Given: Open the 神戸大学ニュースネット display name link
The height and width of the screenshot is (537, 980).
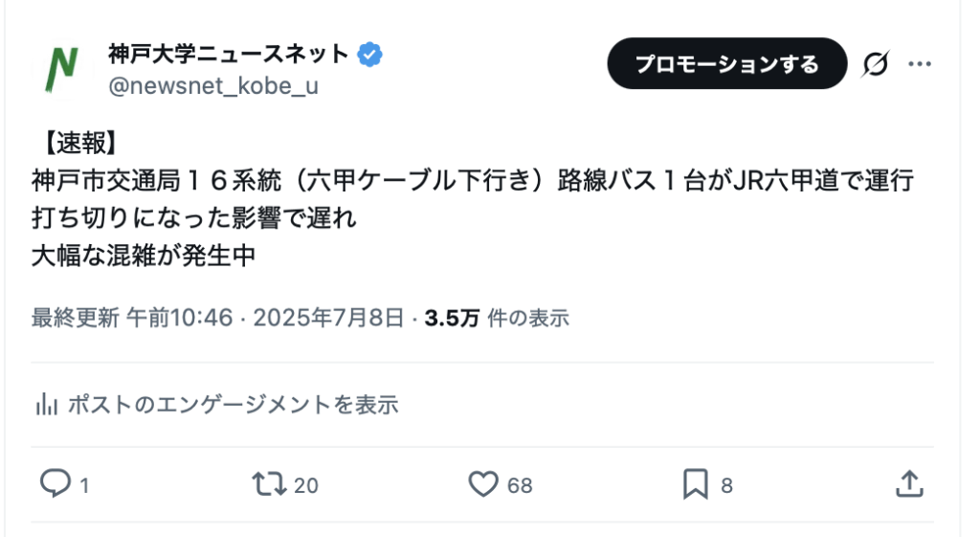Looking at the screenshot, I should 228,55.
